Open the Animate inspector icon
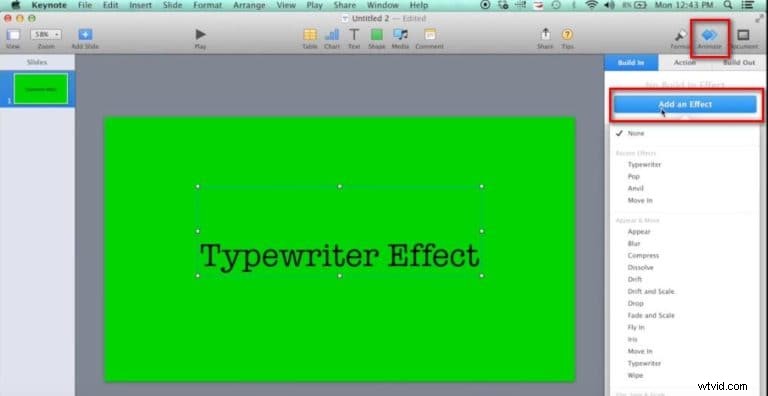 (x=709, y=35)
